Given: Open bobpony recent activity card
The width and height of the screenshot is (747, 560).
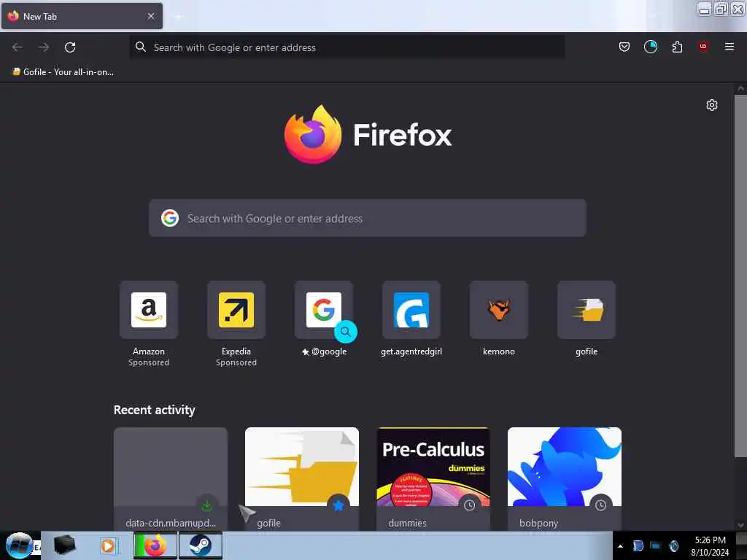Looking at the screenshot, I should tap(565, 479).
